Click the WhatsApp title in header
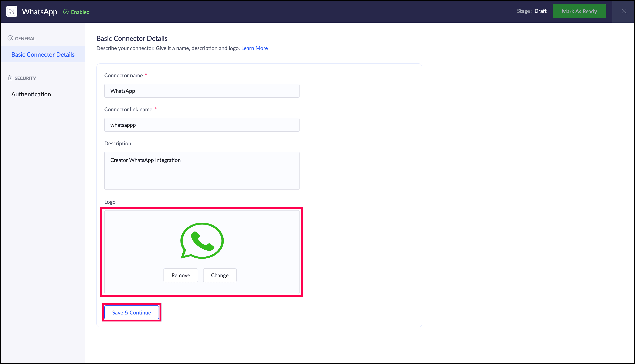The image size is (635, 364). point(39,12)
